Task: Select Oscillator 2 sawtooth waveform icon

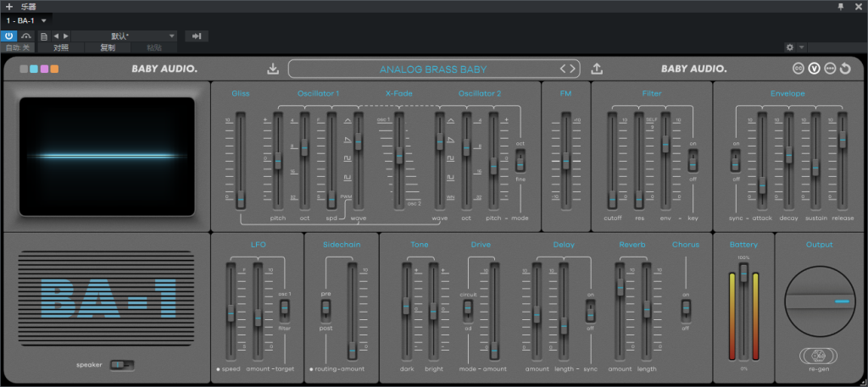Action: click(x=451, y=140)
